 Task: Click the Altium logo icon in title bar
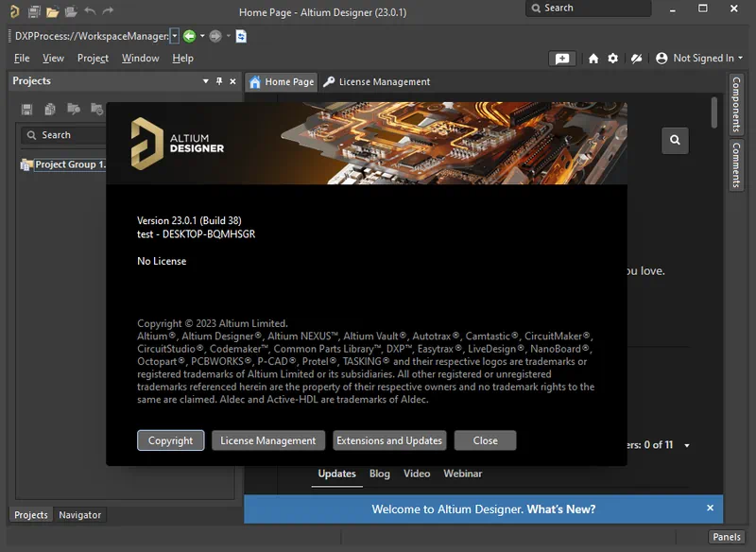[15, 11]
